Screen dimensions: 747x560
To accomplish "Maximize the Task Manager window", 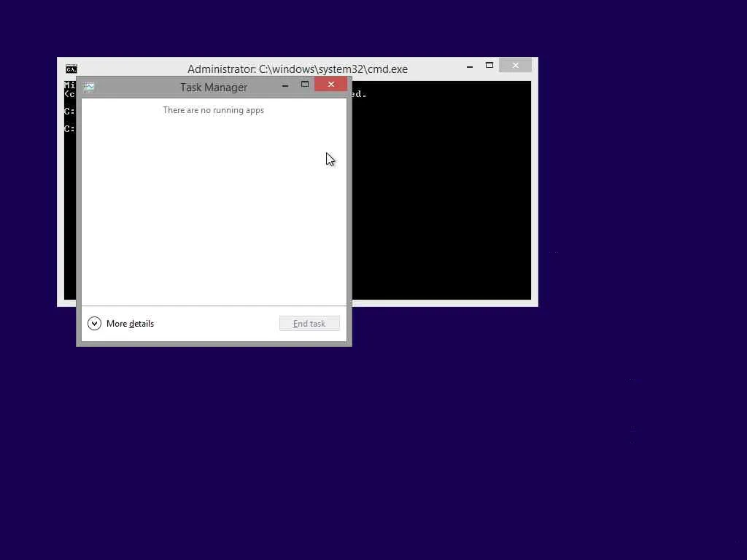I will [x=305, y=85].
